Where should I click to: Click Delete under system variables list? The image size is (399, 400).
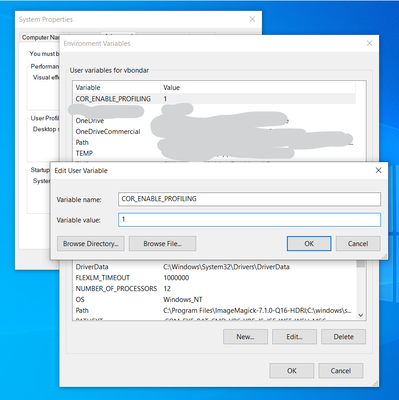(343, 337)
